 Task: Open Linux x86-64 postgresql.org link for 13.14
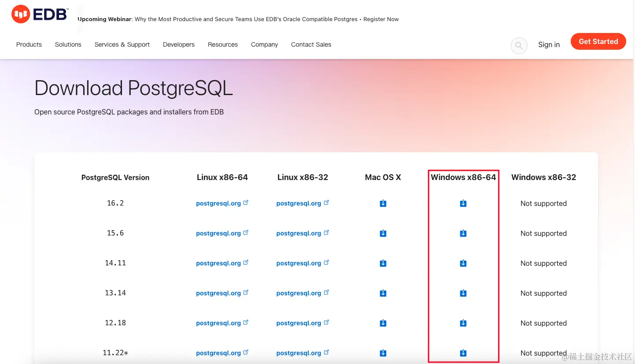point(222,293)
